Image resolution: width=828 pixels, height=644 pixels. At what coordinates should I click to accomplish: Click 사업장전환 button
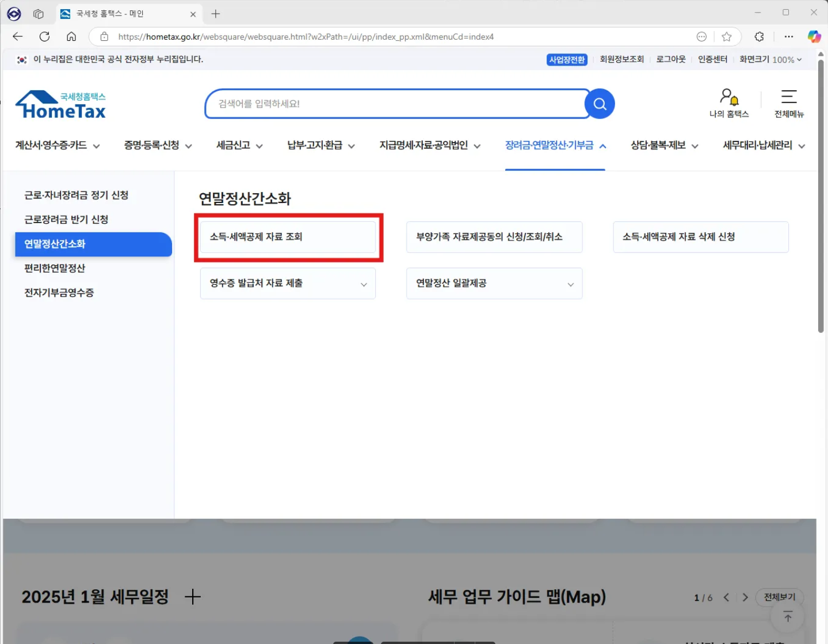(567, 60)
